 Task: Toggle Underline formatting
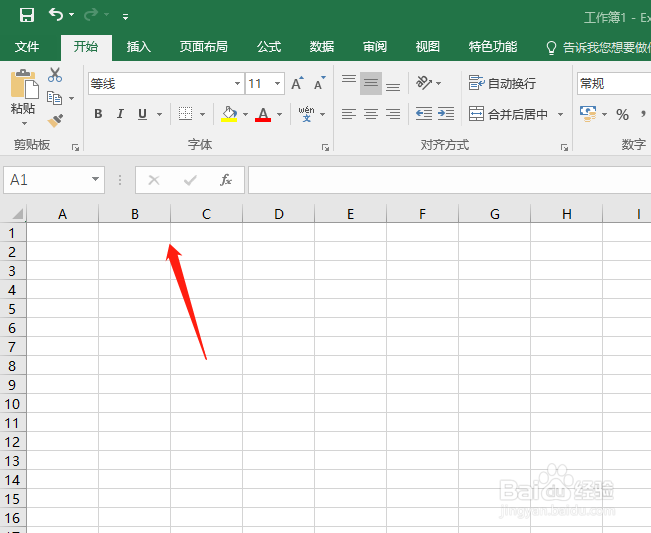pyautogui.click(x=142, y=114)
